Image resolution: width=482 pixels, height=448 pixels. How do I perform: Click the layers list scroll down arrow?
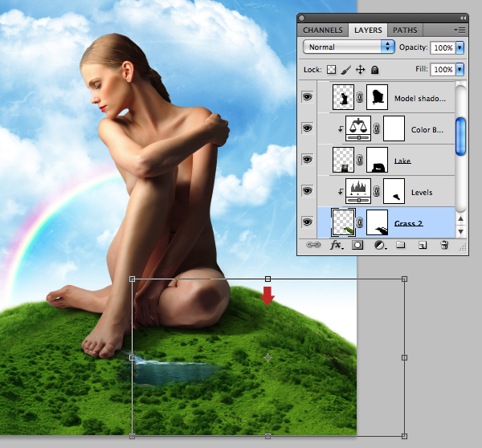pos(460,232)
